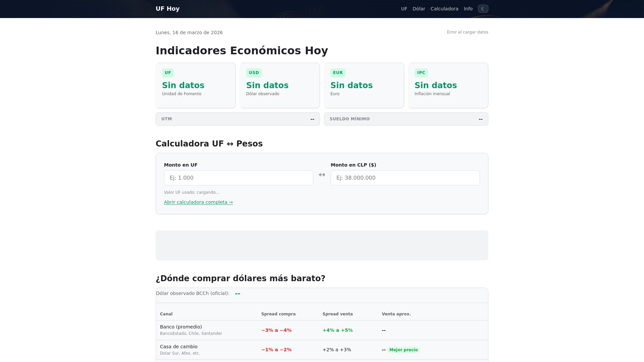The image size is (644, 362).
Task: Click the Valor UF usado: cargando text
Action: tap(192, 192)
